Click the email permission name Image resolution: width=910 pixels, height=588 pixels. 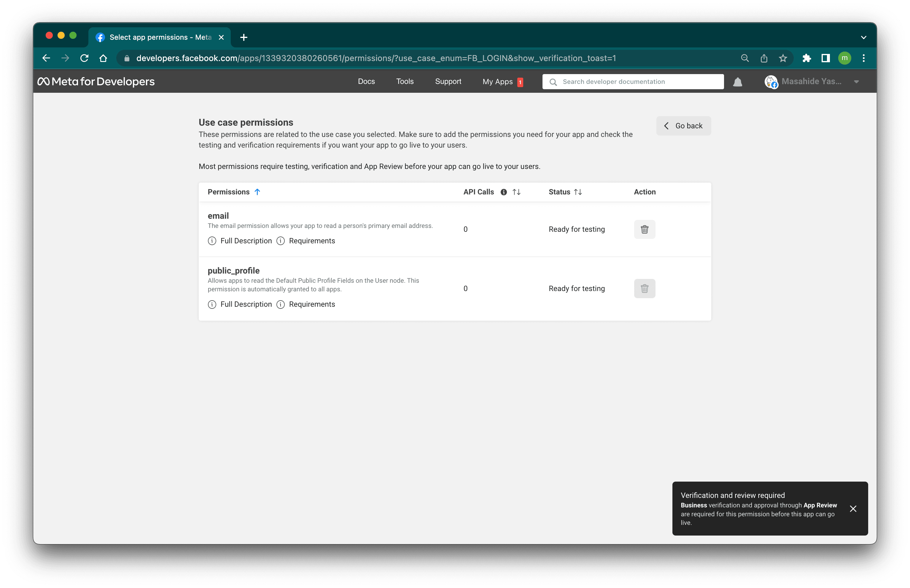[x=218, y=216]
